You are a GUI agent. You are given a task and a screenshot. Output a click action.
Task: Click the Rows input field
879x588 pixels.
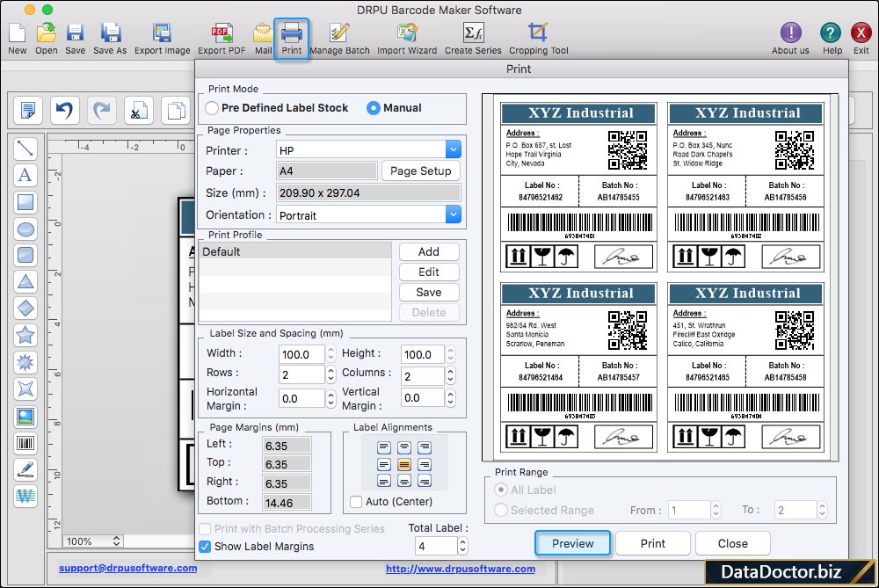[x=301, y=374]
